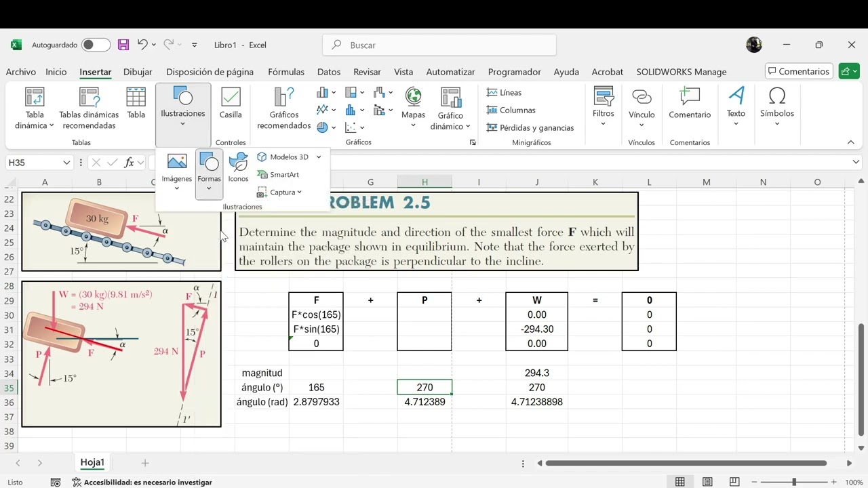The image size is (868, 488).
Task: Undo the last action
Action: tap(142, 45)
